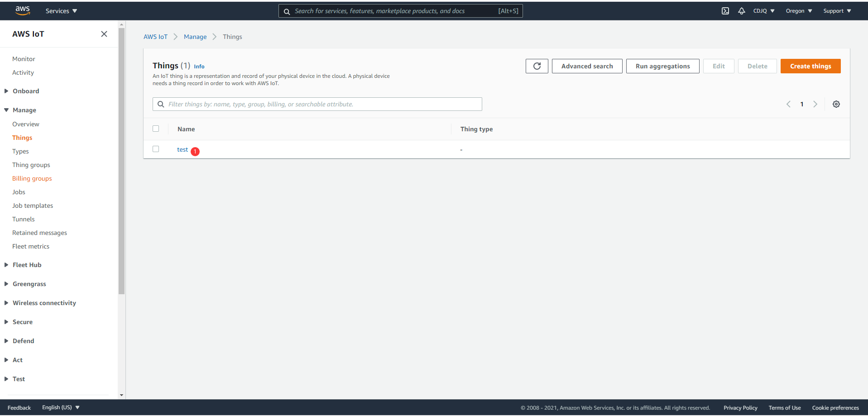Click the Name column header
Viewport: 868px width, 416px height.
coord(186,129)
